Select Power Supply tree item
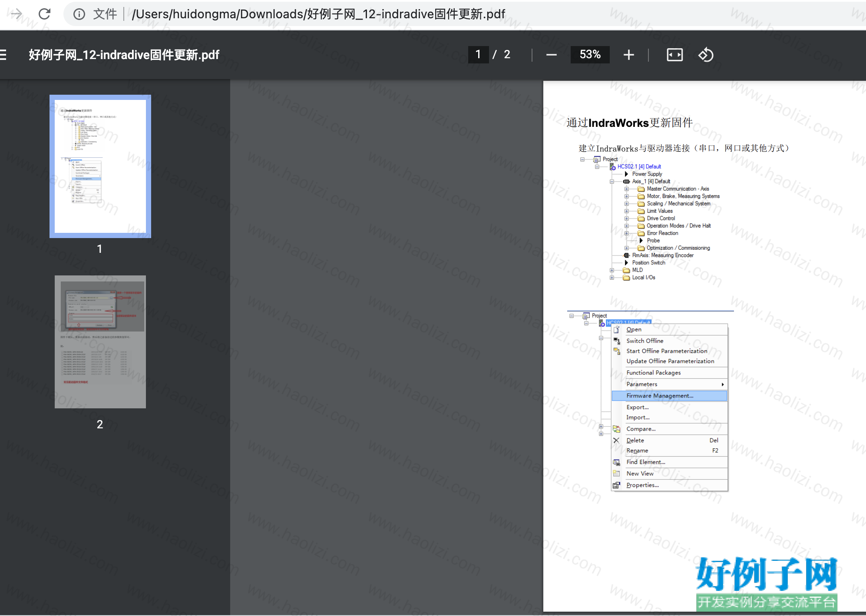The width and height of the screenshot is (866, 616). 647,174
